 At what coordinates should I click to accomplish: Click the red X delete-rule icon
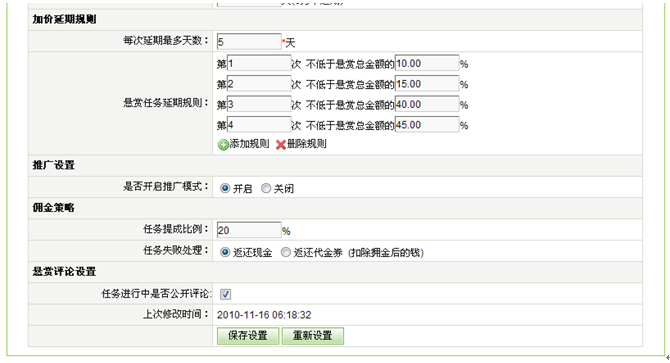[281, 145]
